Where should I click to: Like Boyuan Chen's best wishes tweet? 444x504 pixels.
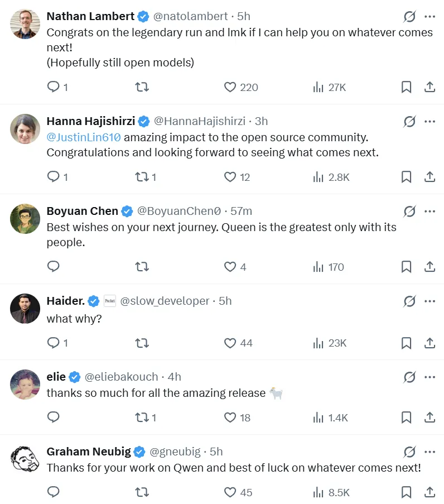230,267
